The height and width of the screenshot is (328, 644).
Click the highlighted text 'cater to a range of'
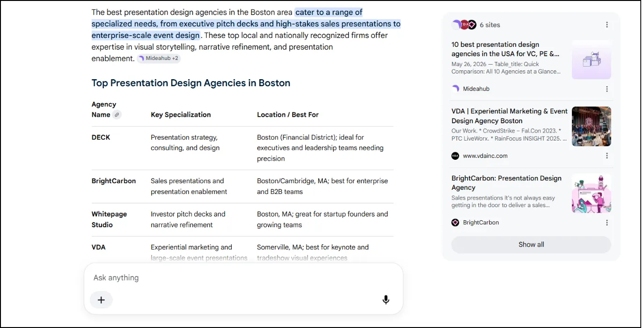pyautogui.click(x=329, y=12)
